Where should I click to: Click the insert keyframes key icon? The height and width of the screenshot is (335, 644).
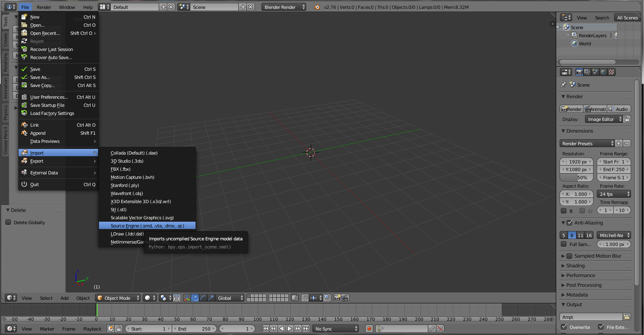(x=432, y=329)
